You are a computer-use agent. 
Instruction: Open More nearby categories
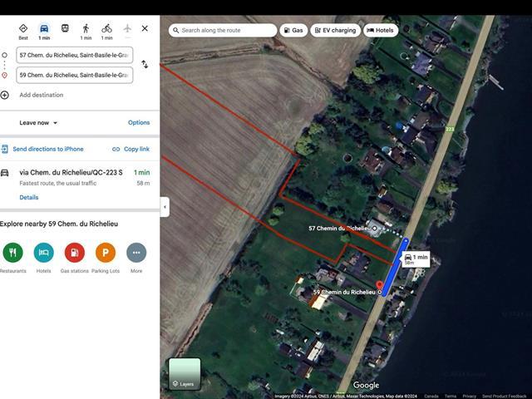[135, 253]
